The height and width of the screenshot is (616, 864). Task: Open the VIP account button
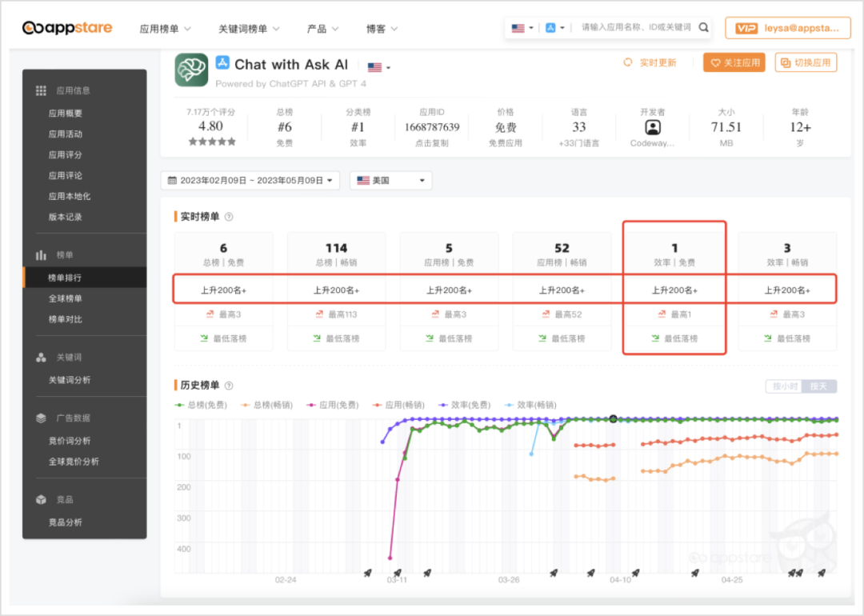788,28
